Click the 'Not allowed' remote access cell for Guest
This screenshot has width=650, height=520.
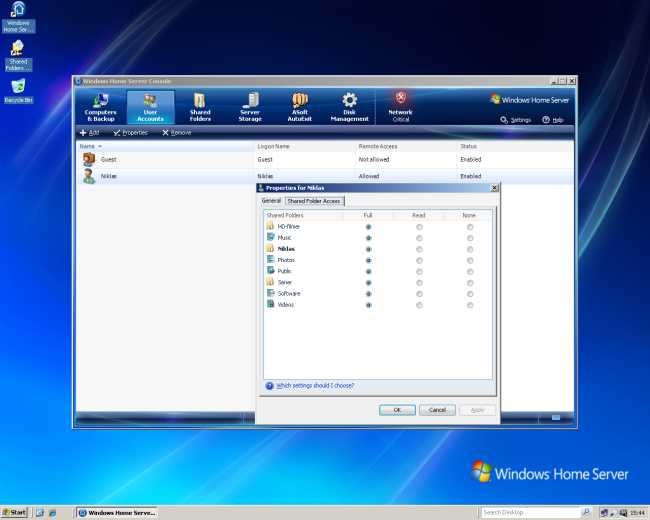(374, 159)
